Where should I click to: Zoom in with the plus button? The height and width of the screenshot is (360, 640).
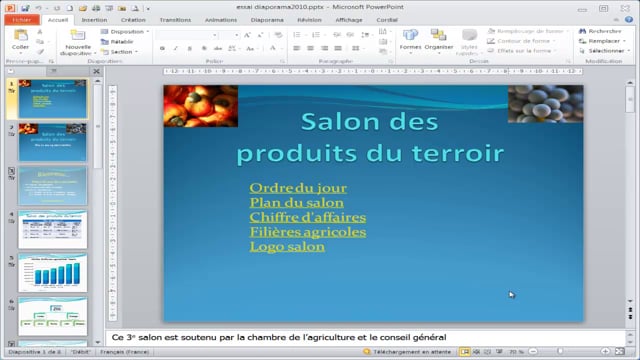click(605, 351)
